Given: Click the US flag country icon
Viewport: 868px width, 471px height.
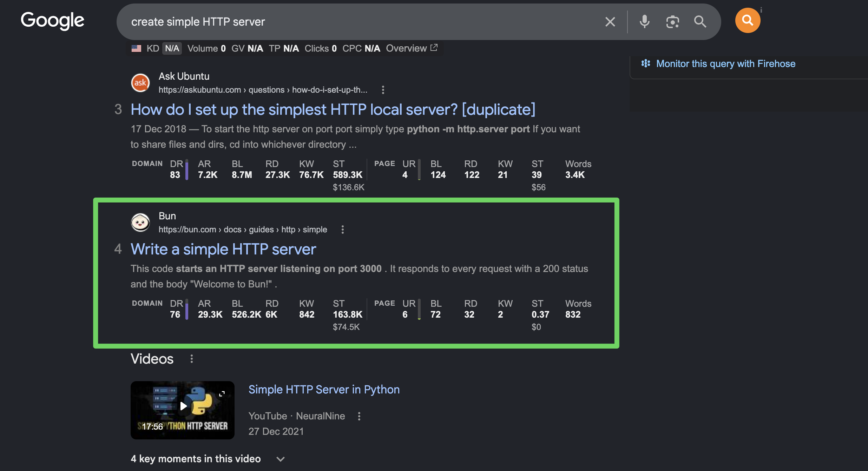Looking at the screenshot, I should coord(136,48).
